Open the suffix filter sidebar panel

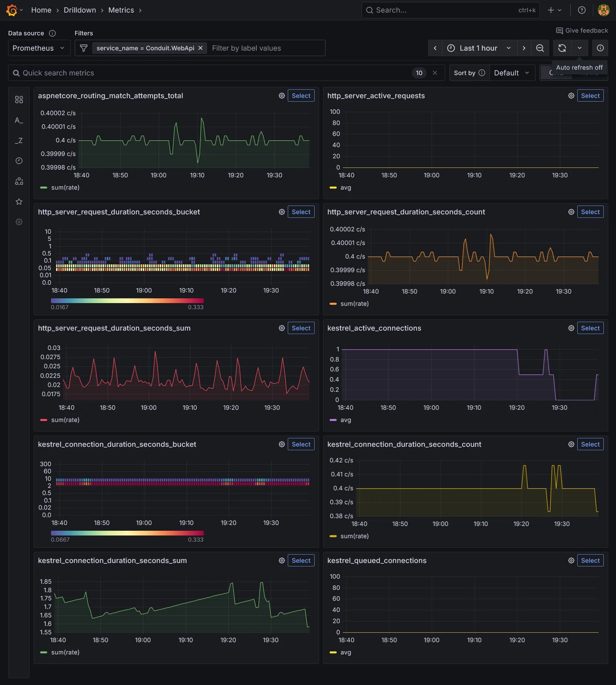pyautogui.click(x=19, y=140)
